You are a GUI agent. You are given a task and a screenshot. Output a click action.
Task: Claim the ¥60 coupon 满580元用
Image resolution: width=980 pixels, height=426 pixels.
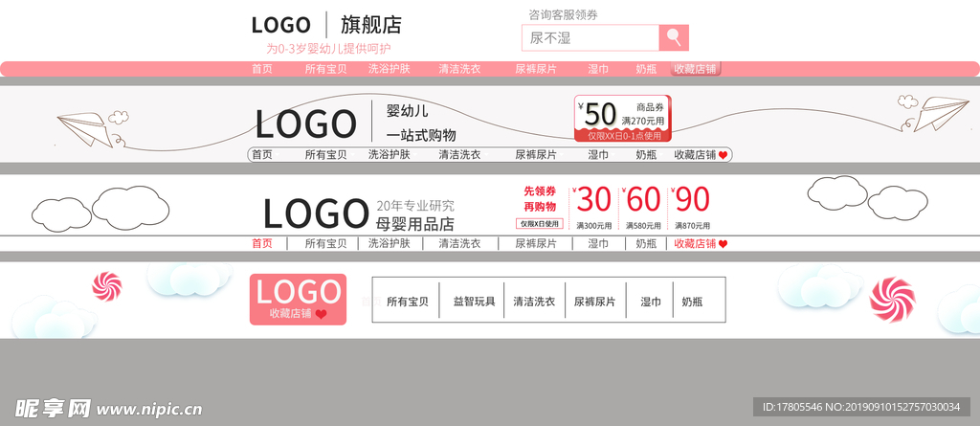(643, 209)
